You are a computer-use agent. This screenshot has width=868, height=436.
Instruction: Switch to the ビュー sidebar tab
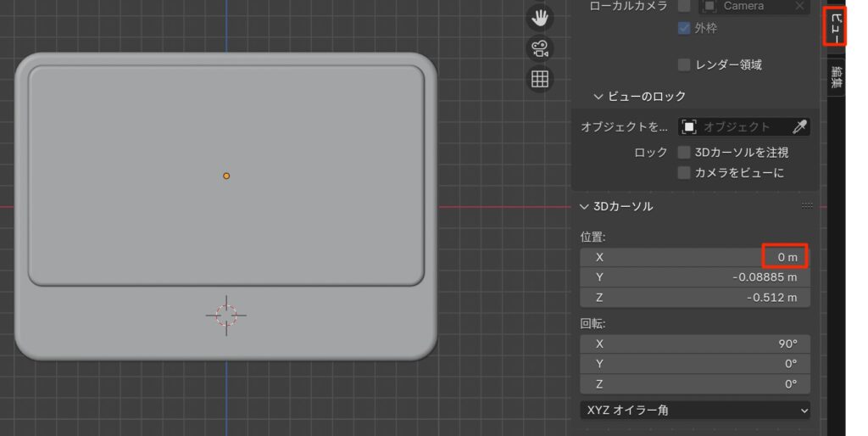pos(836,27)
